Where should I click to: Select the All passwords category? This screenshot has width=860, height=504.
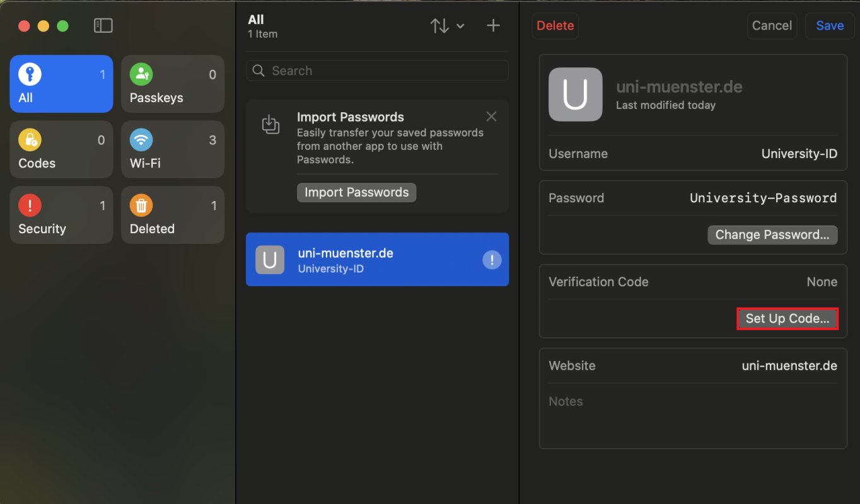point(61,84)
